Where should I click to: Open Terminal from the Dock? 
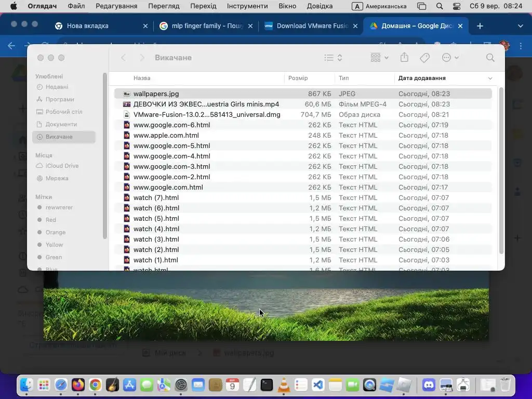(267, 385)
